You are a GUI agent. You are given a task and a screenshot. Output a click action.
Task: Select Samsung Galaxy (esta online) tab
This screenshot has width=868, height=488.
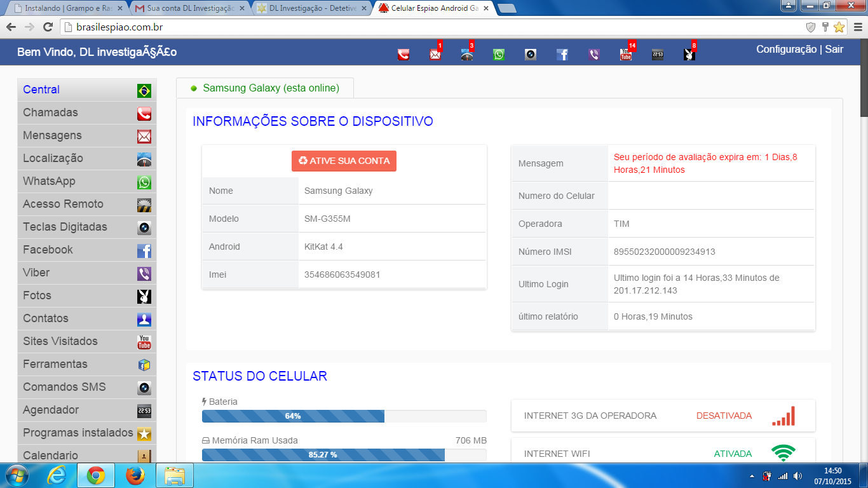pos(265,88)
